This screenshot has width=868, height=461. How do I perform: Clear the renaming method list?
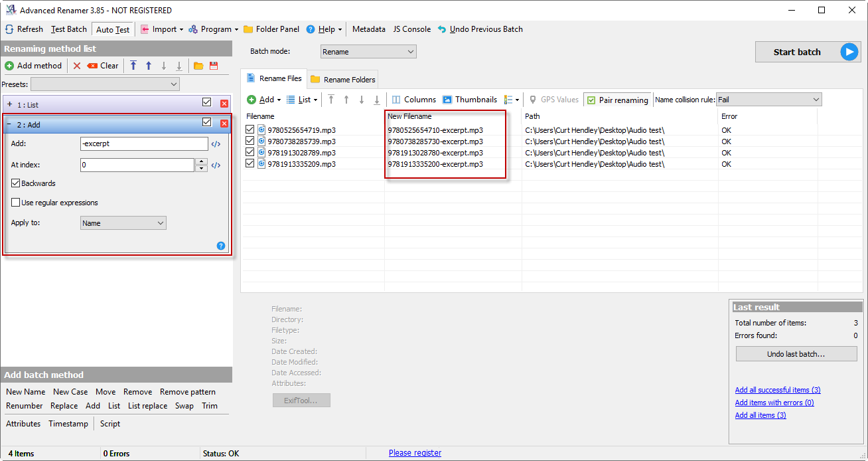pos(103,66)
